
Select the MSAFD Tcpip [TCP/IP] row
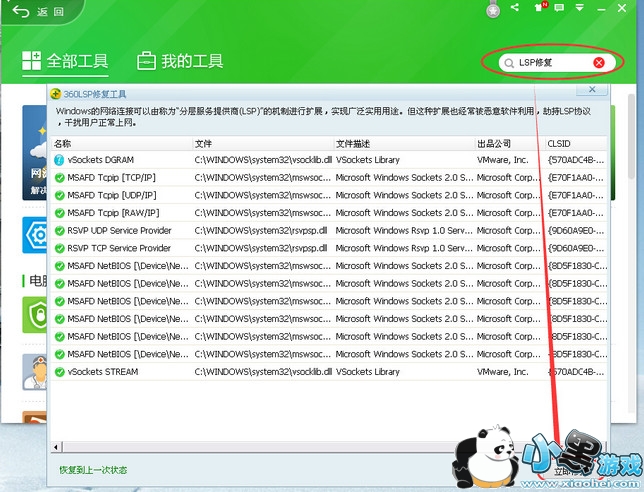(x=329, y=177)
